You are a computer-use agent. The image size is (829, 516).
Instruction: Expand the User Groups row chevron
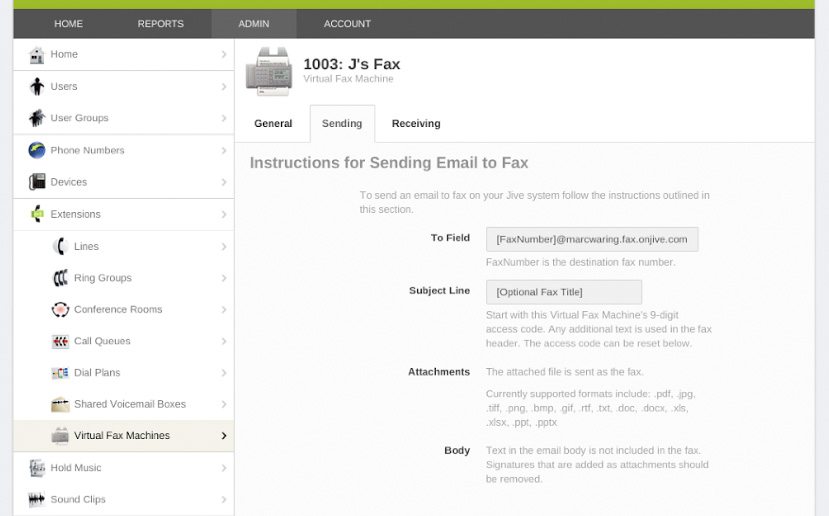pyautogui.click(x=224, y=118)
